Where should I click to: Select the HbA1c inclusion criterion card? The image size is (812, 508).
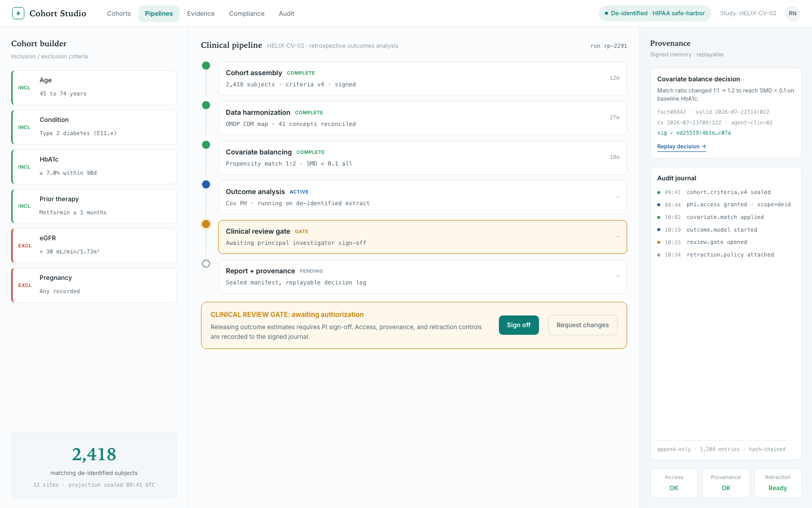(94, 167)
